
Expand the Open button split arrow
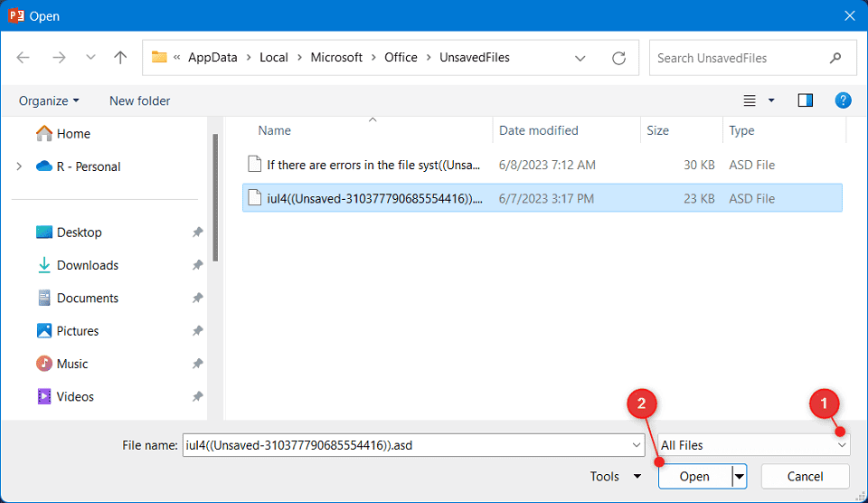pos(740,477)
